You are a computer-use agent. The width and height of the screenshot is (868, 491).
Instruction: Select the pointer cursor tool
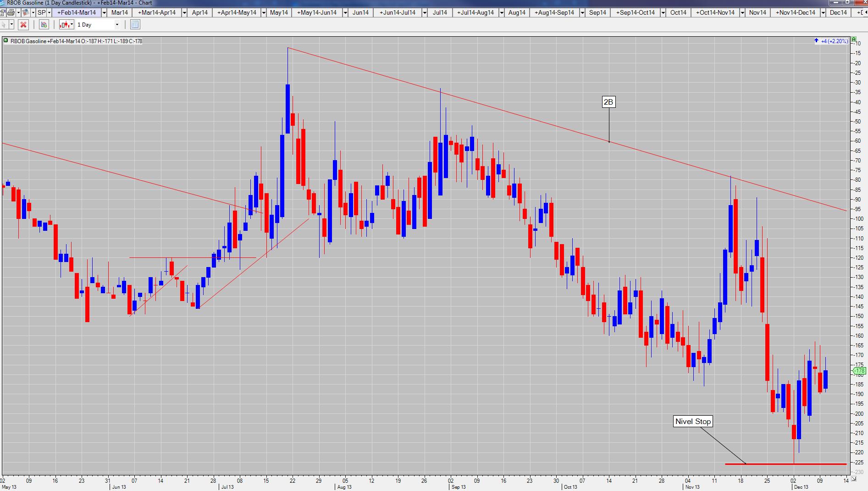4,24
